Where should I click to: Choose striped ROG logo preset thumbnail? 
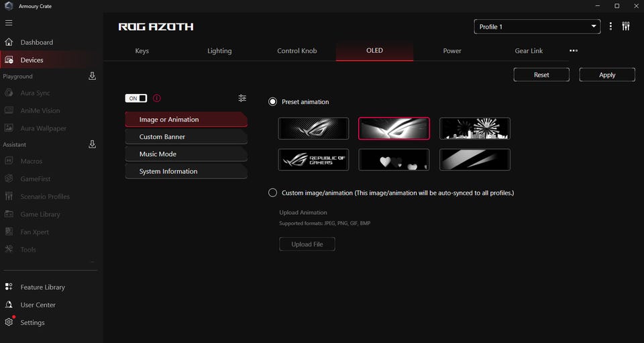313,129
